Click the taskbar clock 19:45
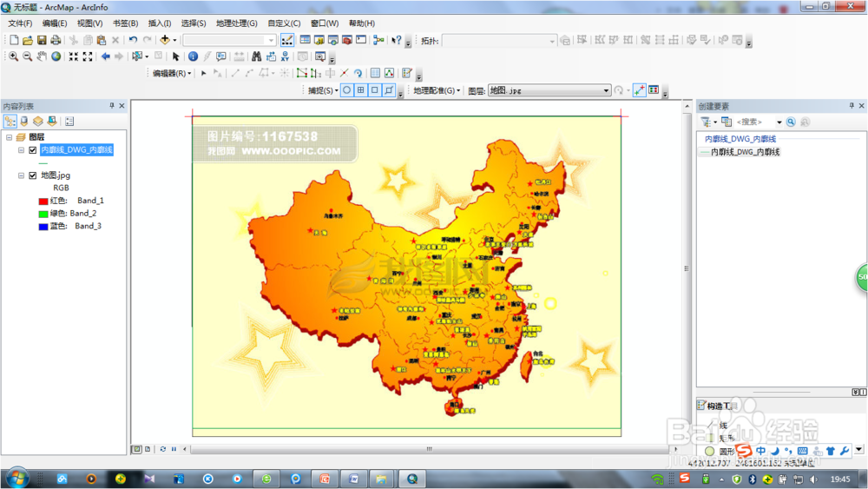 839,479
